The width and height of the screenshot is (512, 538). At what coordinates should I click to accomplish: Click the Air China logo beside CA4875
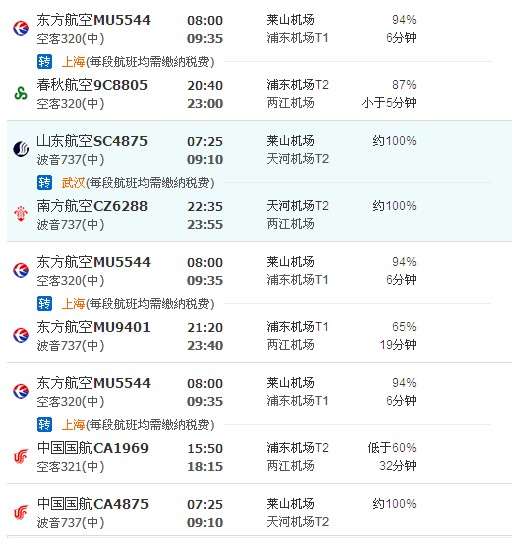pyautogui.click(x=21, y=513)
